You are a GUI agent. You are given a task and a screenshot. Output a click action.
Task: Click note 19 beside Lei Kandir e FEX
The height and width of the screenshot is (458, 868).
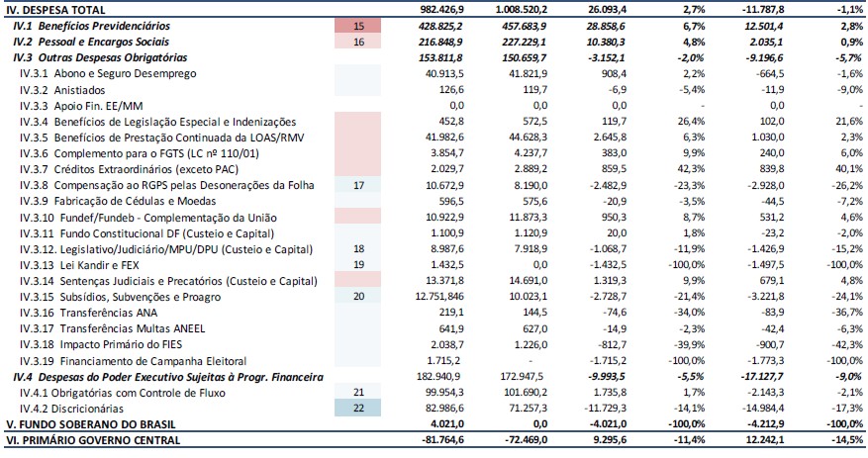(358, 265)
